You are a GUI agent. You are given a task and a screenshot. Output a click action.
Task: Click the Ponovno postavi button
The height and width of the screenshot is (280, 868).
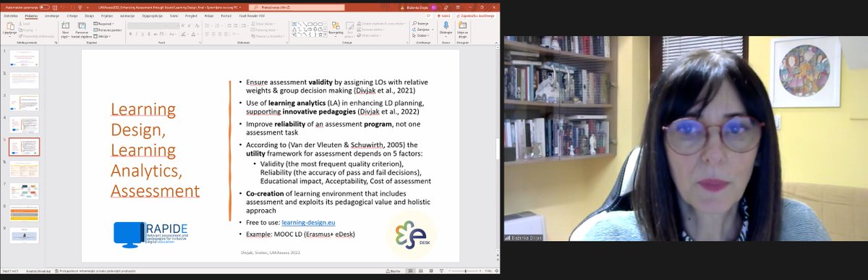(108, 30)
